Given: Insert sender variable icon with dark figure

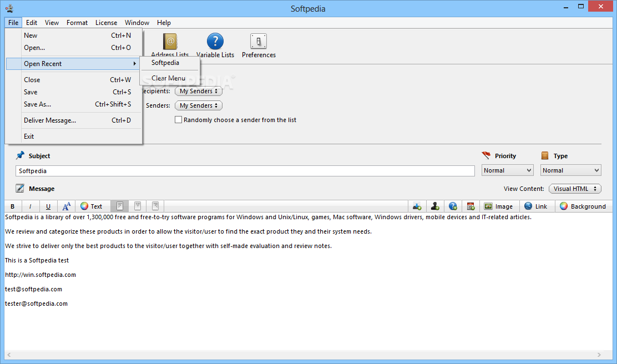Looking at the screenshot, I should [435, 206].
